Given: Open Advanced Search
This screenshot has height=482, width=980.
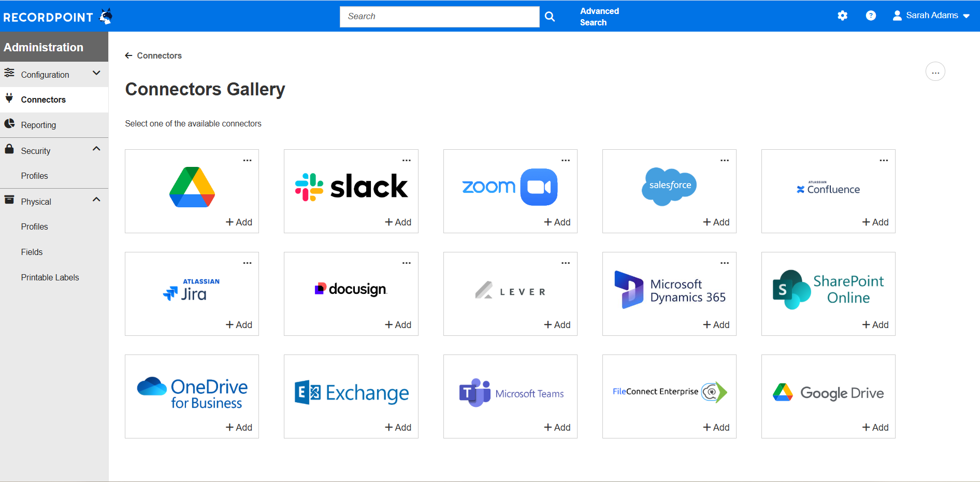Looking at the screenshot, I should [599, 17].
